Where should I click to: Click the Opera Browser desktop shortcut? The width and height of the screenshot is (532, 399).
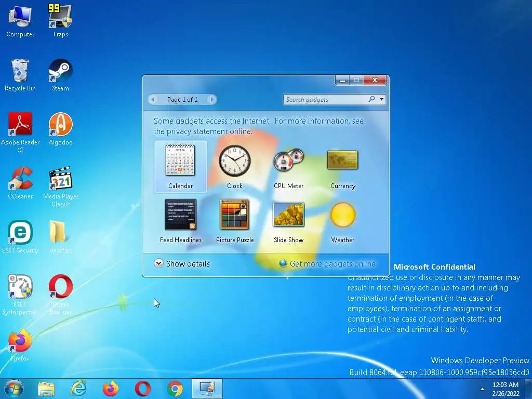point(60,295)
